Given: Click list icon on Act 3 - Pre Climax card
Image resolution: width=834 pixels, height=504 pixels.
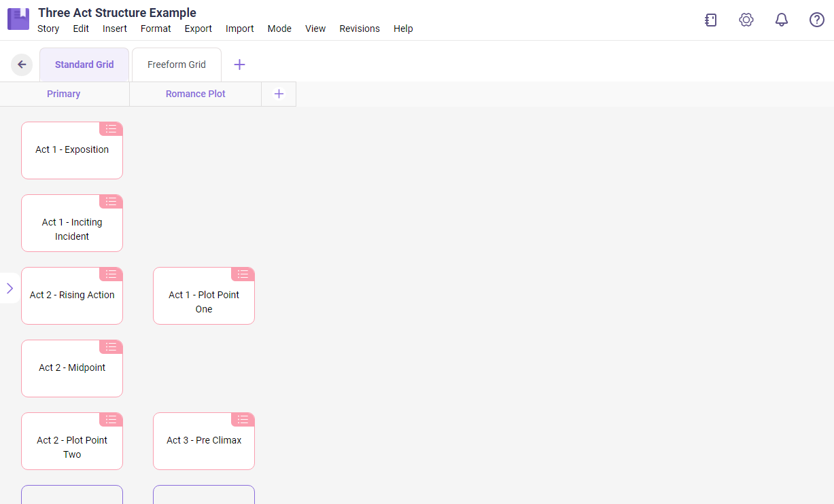Looking at the screenshot, I should (x=243, y=420).
